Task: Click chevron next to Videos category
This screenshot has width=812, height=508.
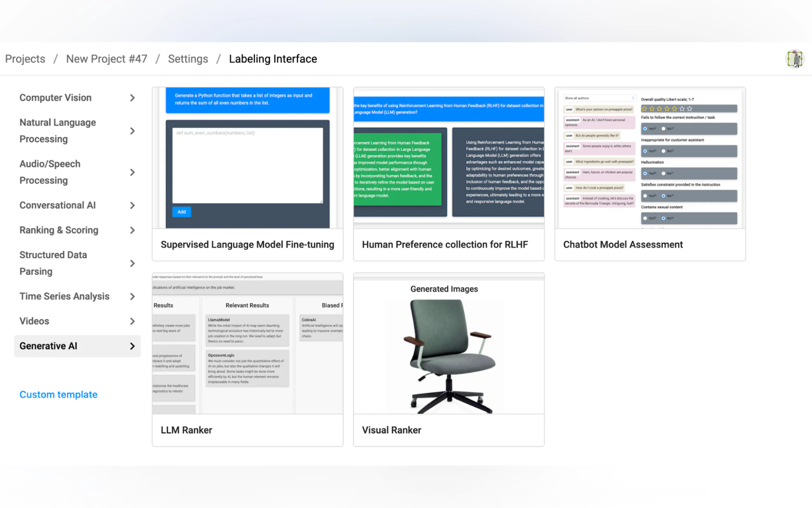Action: (x=132, y=321)
